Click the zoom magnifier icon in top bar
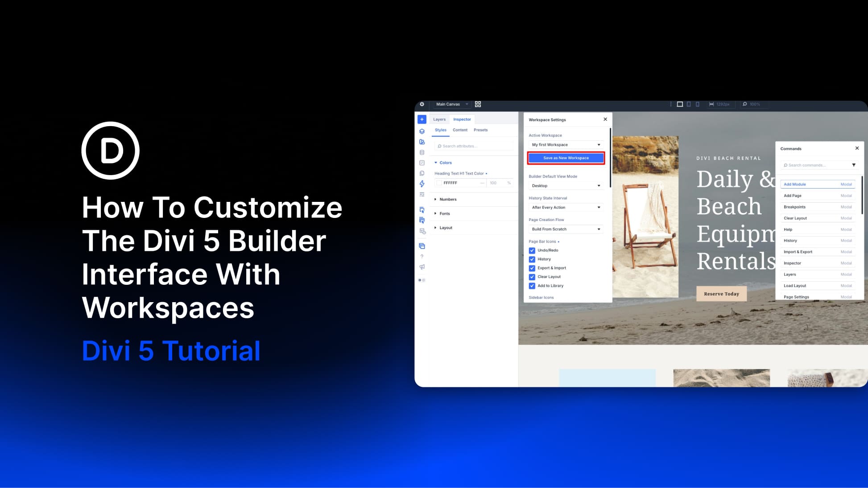Screen dimensions: 868x488 (x=744, y=104)
